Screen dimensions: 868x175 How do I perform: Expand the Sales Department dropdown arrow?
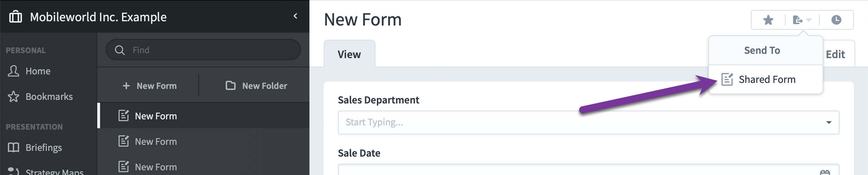(829, 123)
